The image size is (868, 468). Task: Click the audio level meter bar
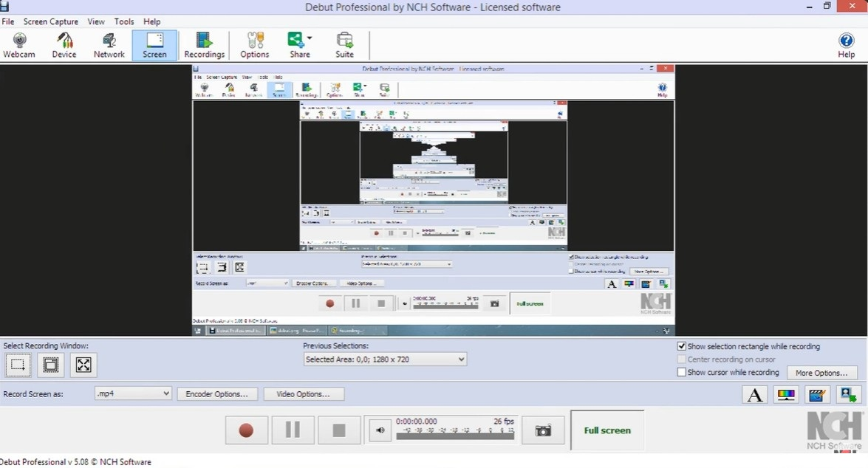coord(455,436)
